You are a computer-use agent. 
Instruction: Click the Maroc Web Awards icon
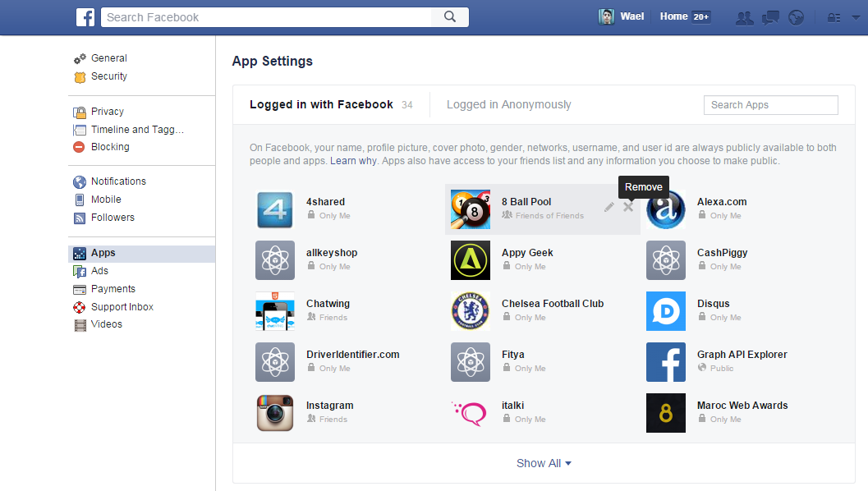[666, 413]
